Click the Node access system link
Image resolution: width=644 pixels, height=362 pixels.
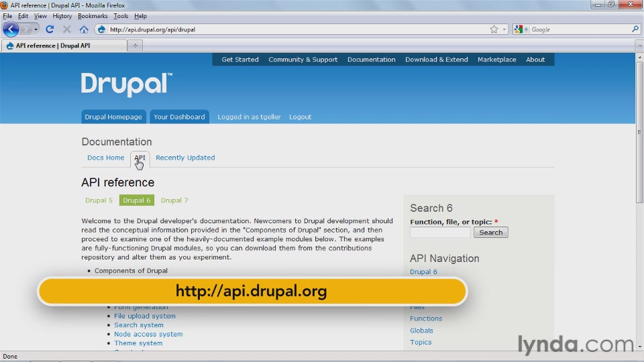148,334
